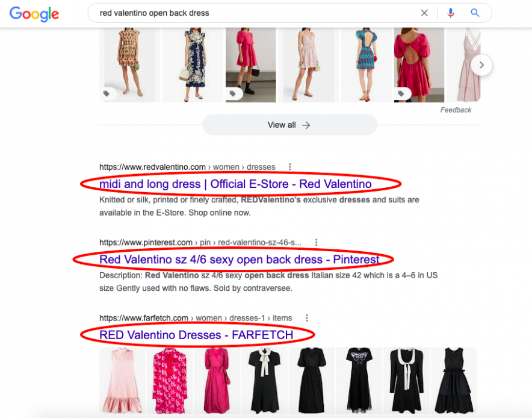This screenshot has width=532, height=418.
Task: Open solid fuchsia wrap Farfetch dress image
Action: (x=217, y=380)
